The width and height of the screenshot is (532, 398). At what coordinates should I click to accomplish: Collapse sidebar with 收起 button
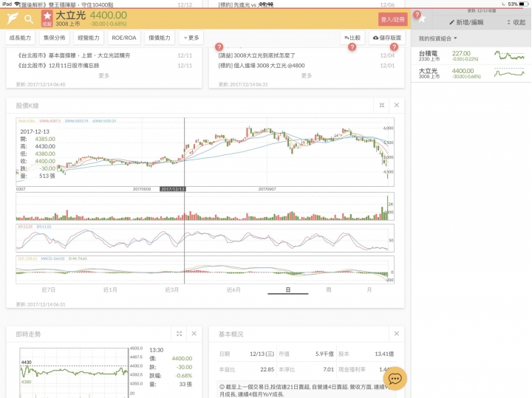pos(516,22)
